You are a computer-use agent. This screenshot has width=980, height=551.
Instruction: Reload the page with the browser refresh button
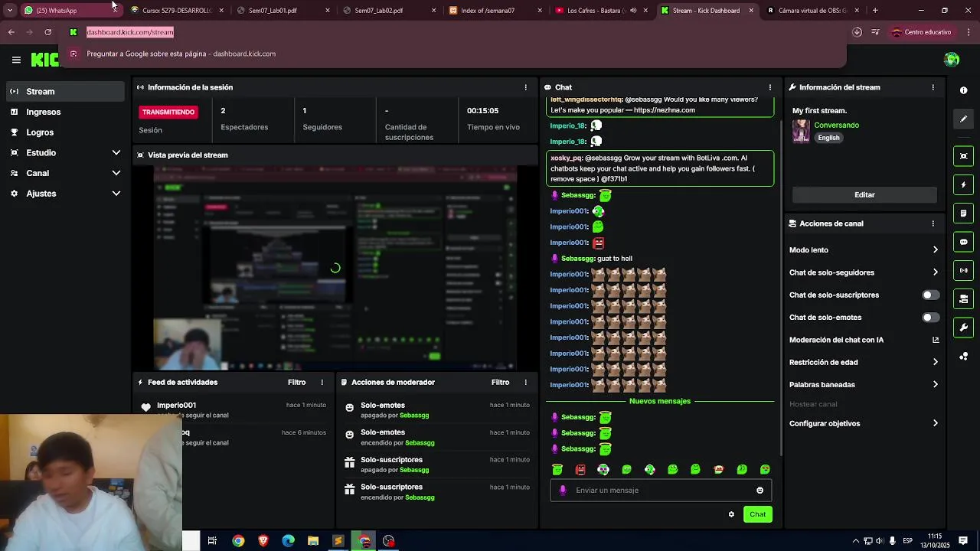click(x=47, y=32)
